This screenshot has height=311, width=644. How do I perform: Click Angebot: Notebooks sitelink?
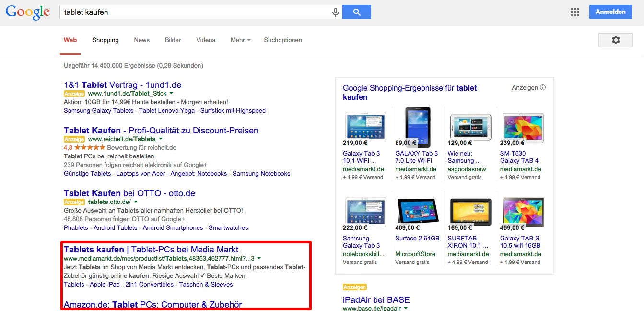[x=199, y=174]
